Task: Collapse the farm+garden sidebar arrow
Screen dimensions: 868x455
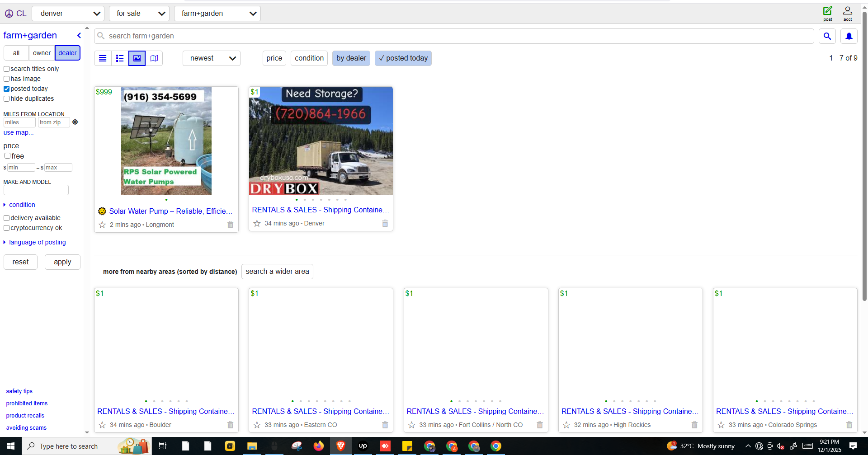Action: [x=79, y=35]
